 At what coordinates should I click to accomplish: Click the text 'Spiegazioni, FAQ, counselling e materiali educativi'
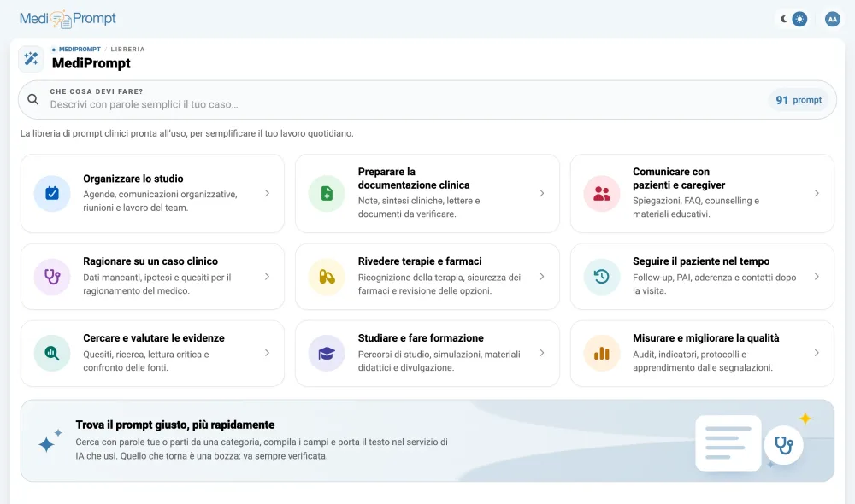696,207
